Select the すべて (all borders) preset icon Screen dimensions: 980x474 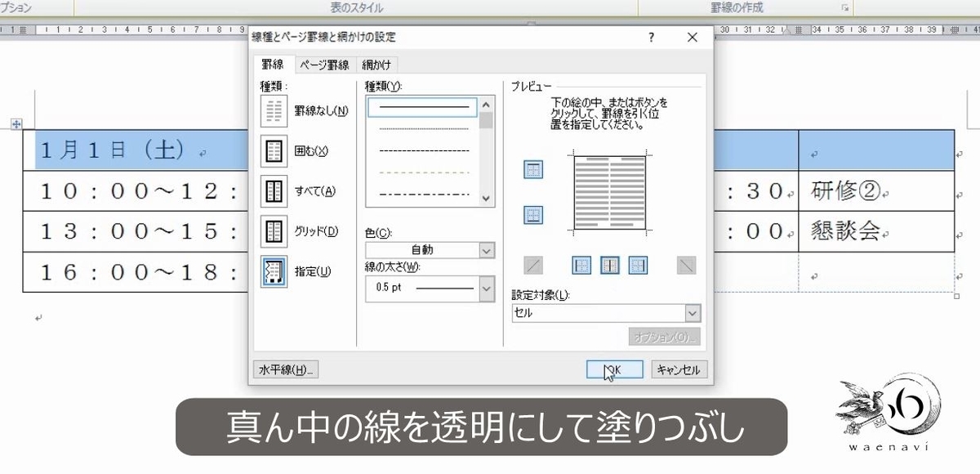tap(275, 190)
